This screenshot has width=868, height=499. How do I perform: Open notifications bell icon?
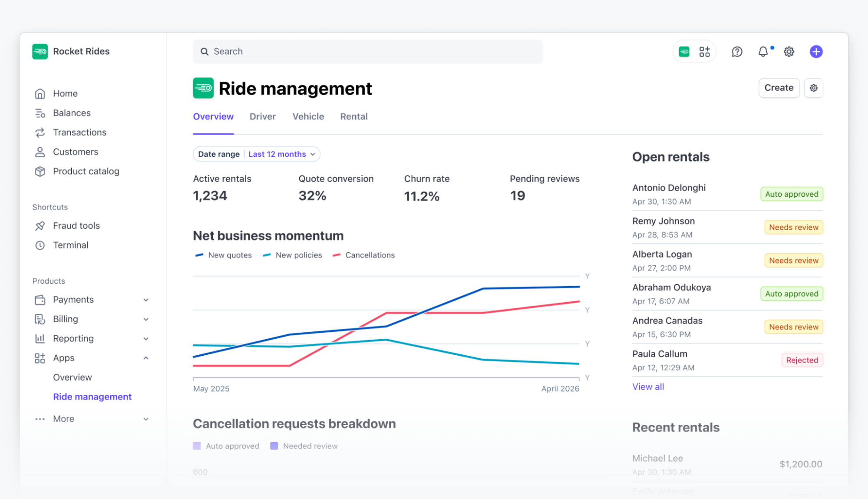coord(763,52)
